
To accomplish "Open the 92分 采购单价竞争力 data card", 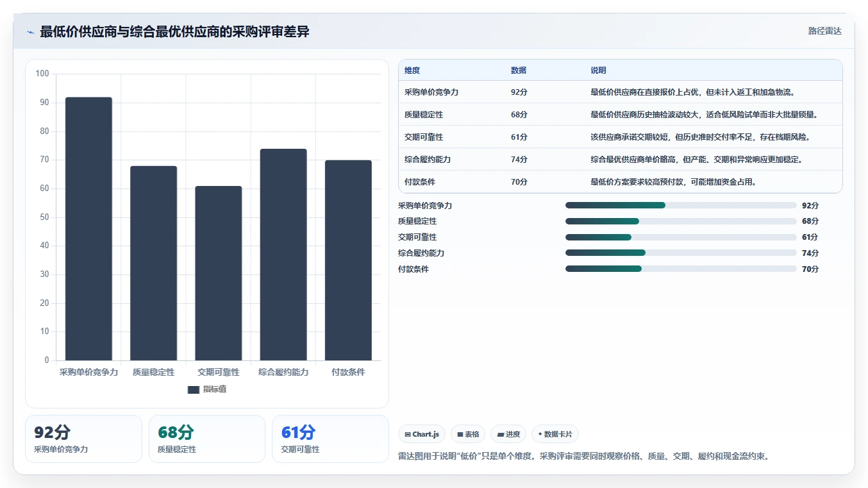I will [83, 439].
